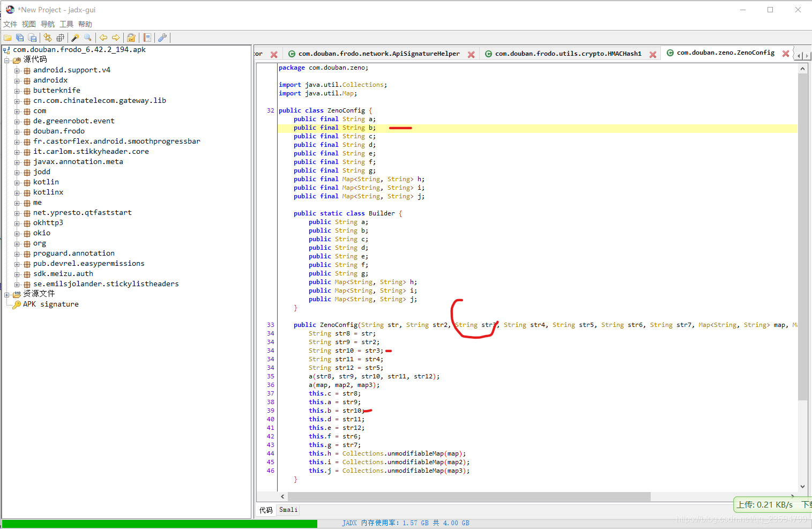812x529 pixels.
Task: Open the 视图 menu
Action: point(29,24)
